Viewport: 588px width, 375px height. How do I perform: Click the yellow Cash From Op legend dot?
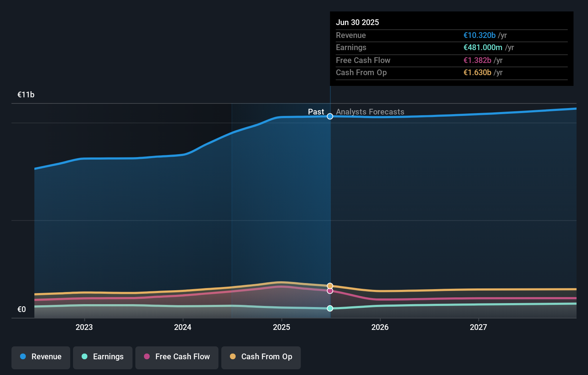[x=233, y=357]
